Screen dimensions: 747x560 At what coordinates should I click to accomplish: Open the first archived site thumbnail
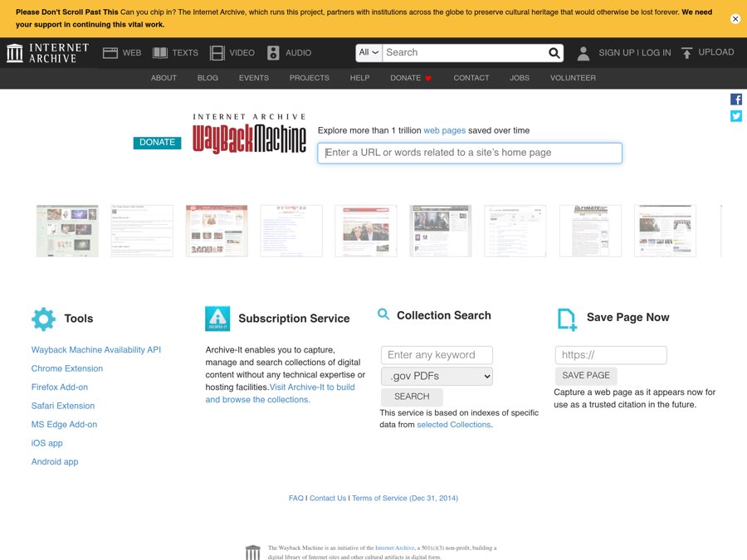point(68,231)
